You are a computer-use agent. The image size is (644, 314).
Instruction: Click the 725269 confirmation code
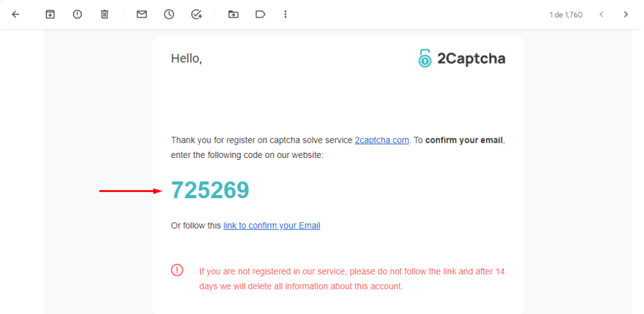tap(210, 190)
